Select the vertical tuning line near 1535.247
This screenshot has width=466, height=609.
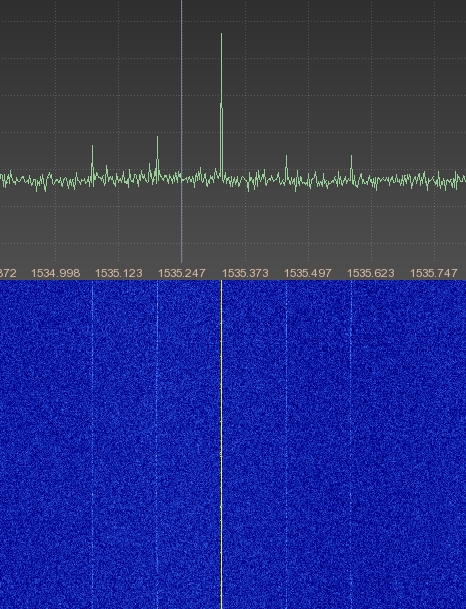[x=181, y=132]
